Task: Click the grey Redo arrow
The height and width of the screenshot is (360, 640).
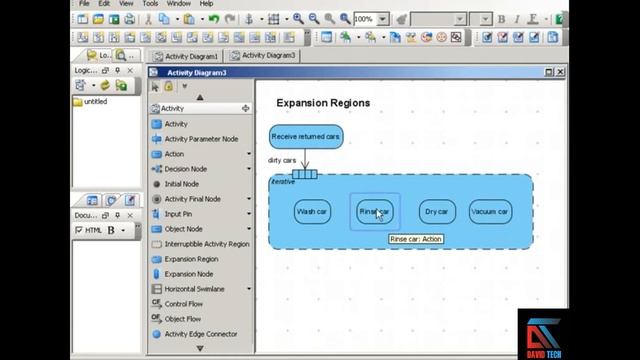Action: [230, 19]
